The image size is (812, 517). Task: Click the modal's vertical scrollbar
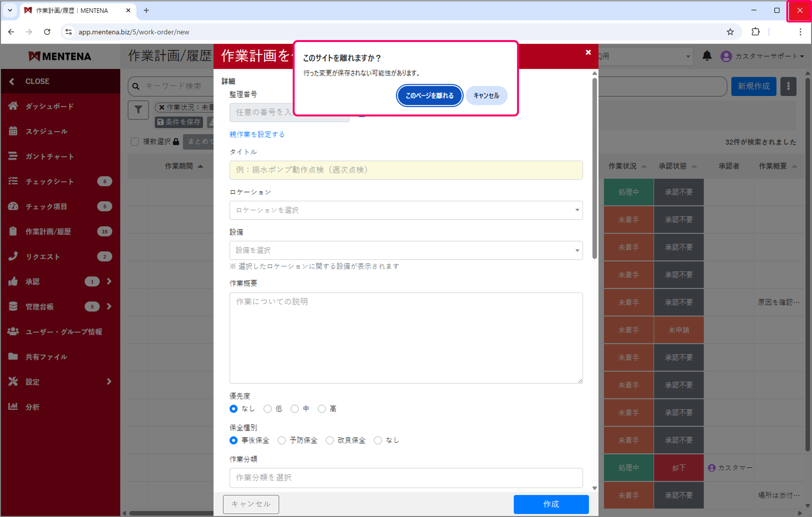[594, 168]
